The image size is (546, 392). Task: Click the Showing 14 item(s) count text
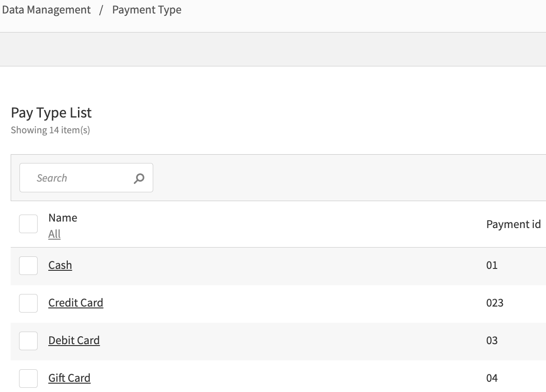point(50,130)
